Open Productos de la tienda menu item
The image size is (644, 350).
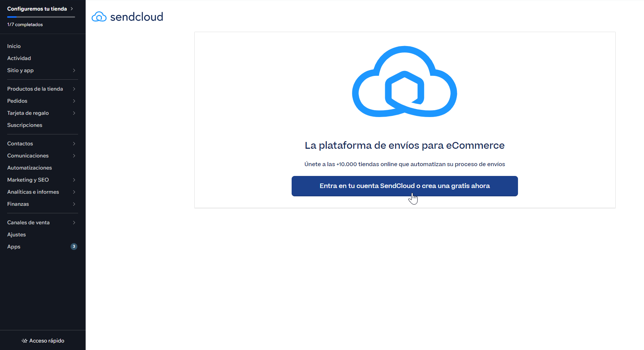pyautogui.click(x=35, y=89)
